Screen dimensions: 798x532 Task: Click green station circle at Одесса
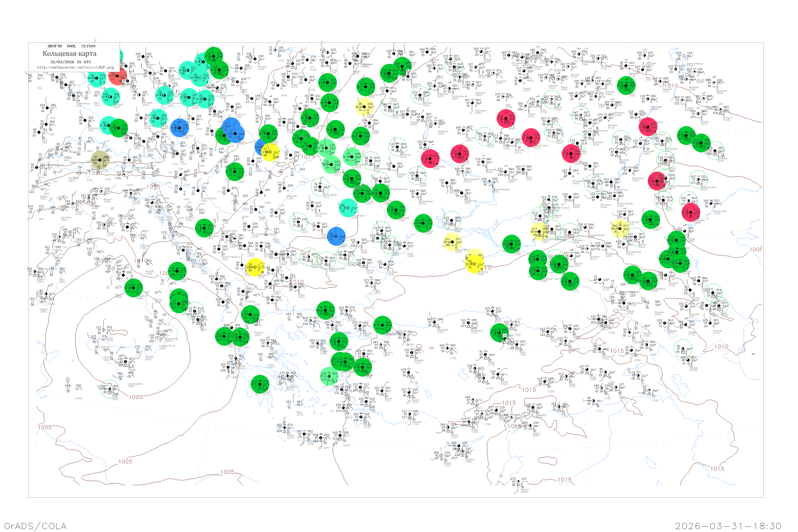coord(423,223)
